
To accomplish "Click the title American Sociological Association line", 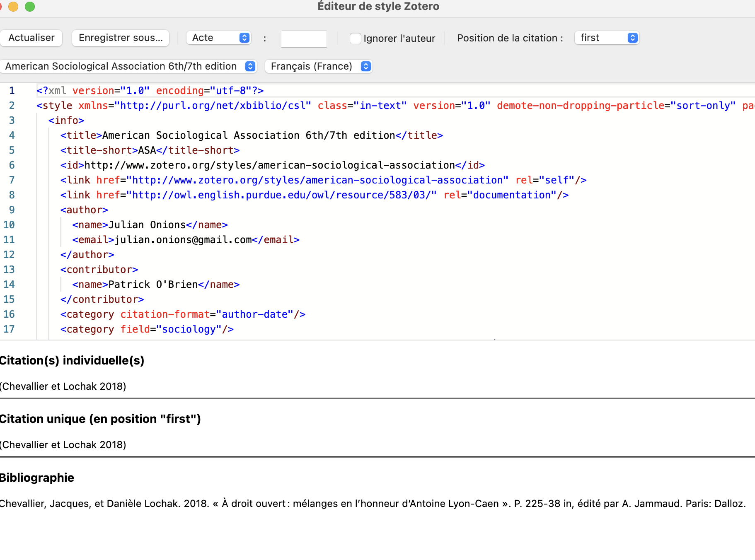I will tap(252, 135).
